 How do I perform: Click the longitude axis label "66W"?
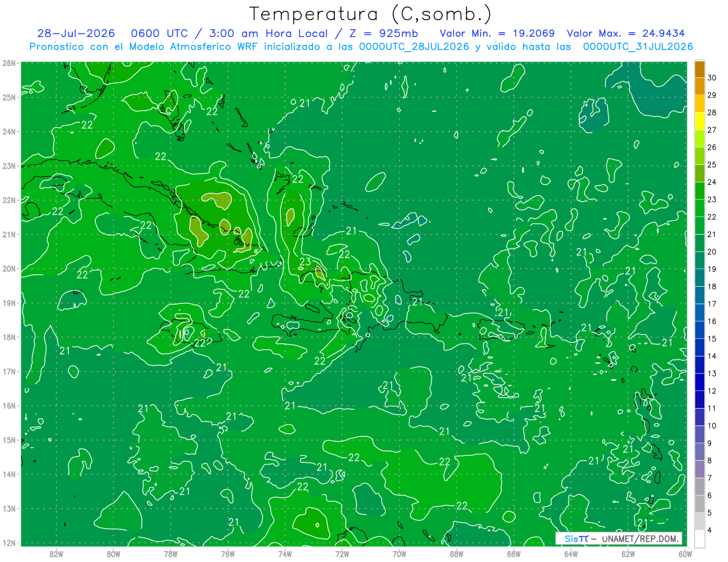pyautogui.click(x=513, y=554)
